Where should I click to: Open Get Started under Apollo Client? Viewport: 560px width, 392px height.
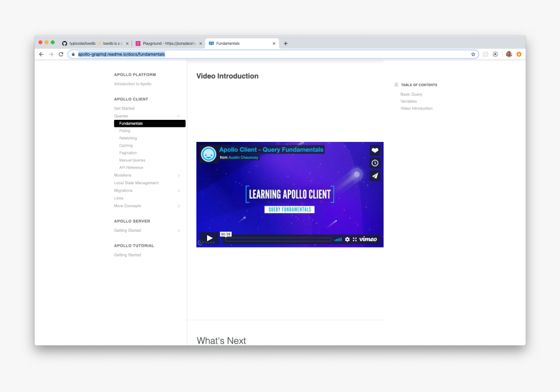(124, 109)
